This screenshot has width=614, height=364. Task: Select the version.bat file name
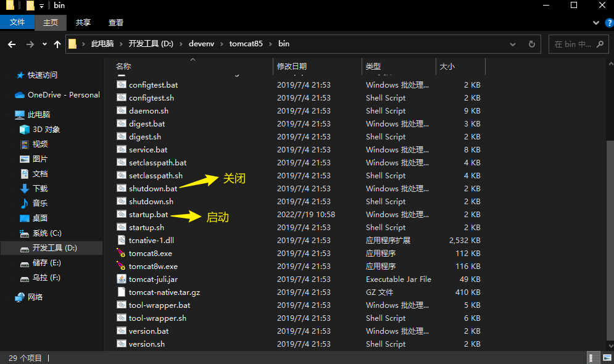click(x=149, y=331)
